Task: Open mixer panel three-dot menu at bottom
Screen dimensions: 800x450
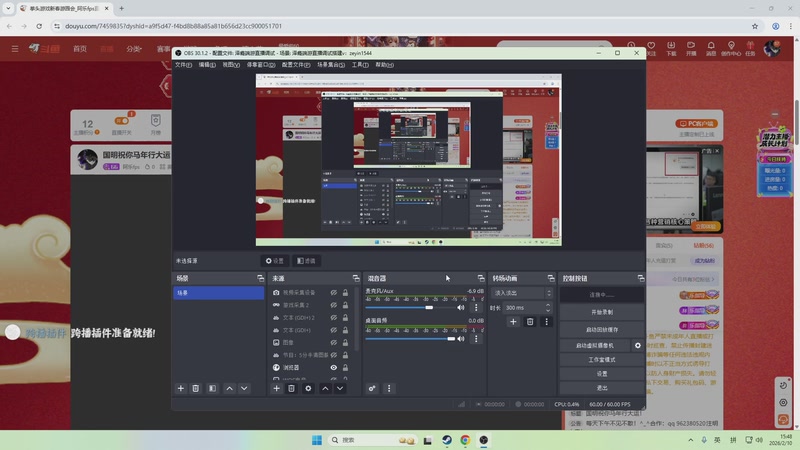Action: (x=389, y=388)
